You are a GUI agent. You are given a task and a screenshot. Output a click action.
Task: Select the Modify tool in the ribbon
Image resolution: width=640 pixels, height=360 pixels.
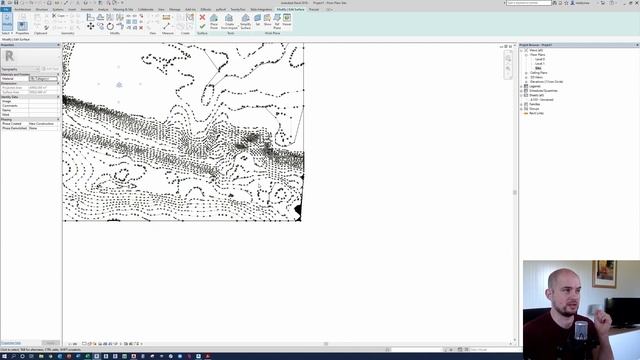(7, 21)
